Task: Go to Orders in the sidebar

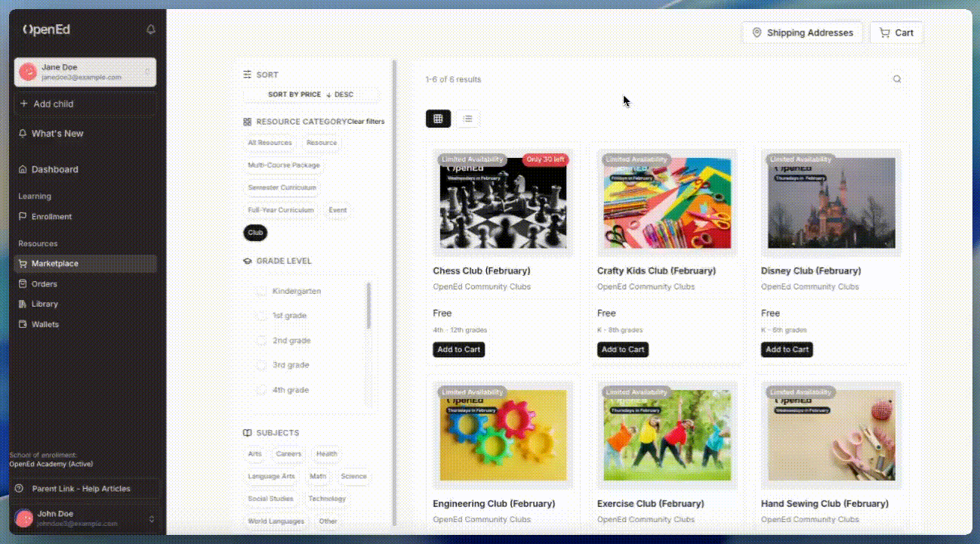Action: [x=44, y=284]
